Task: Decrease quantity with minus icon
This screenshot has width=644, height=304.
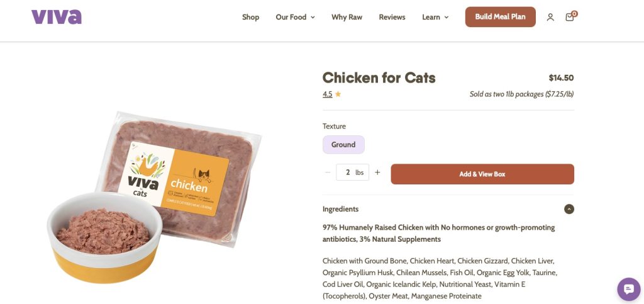Action: tap(328, 172)
